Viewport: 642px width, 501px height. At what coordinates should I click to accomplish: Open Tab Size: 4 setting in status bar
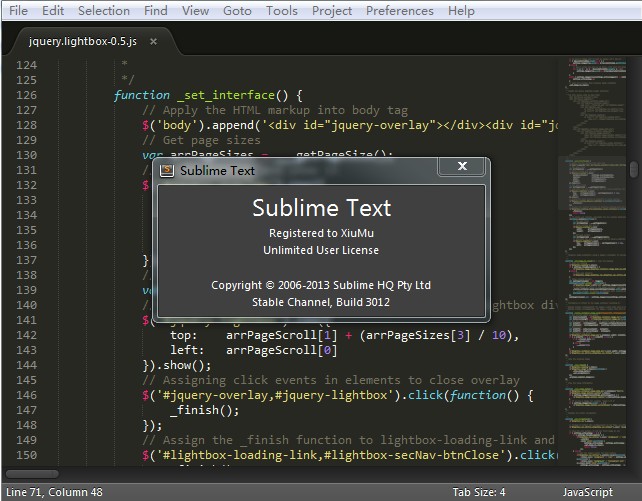click(479, 492)
